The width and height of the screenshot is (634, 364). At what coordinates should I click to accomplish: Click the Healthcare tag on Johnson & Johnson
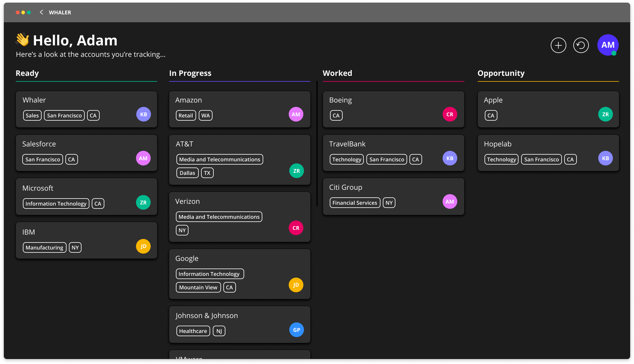point(193,331)
